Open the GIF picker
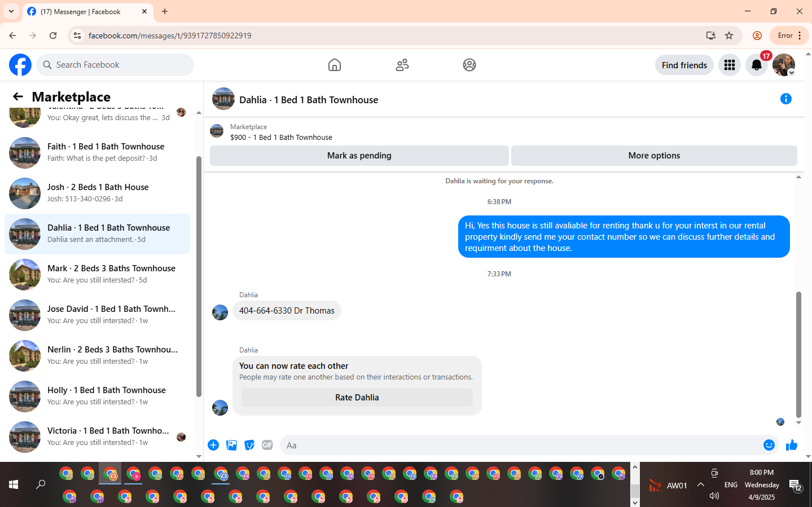Viewport: 812px width, 507px height. [267, 445]
